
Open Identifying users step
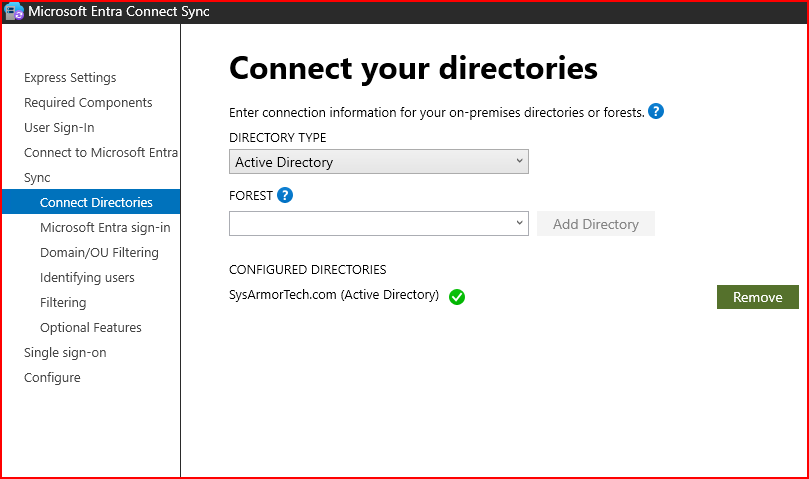pyautogui.click(x=87, y=277)
